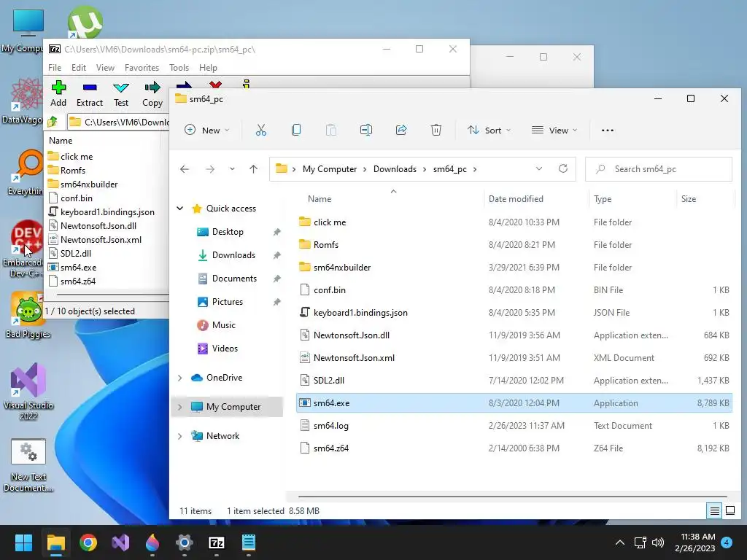Expand the Network tree node
Screen dimensions: 747x560
point(180,436)
